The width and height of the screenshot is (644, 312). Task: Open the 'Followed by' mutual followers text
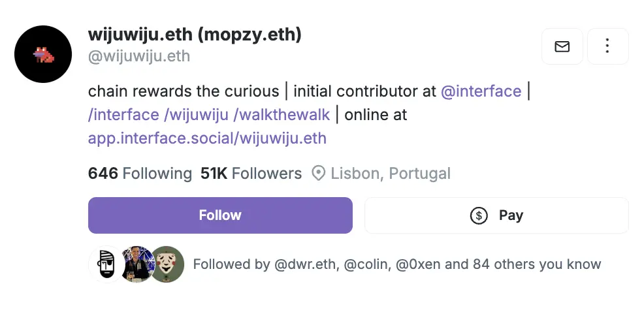click(x=396, y=264)
